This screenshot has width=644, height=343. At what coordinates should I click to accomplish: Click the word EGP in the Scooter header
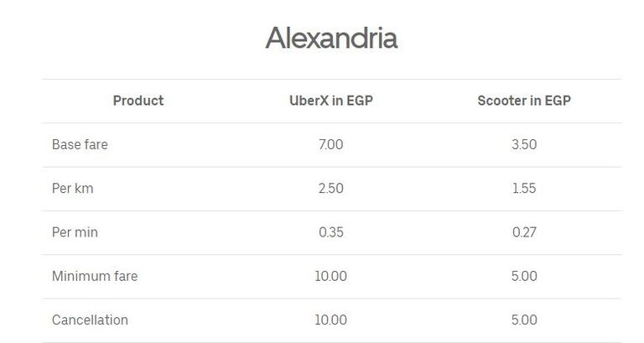tap(557, 101)
